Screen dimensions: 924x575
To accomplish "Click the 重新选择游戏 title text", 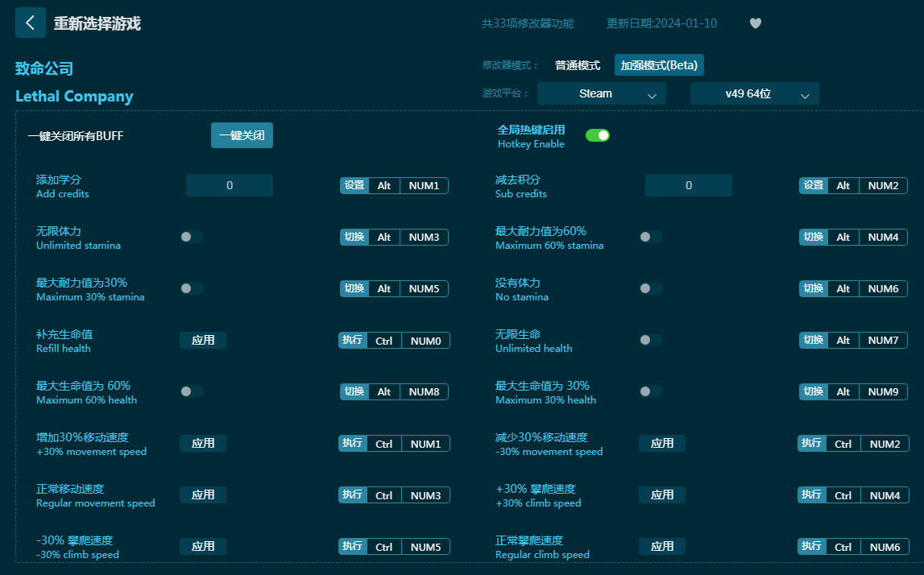I will [x=97, y=23].
